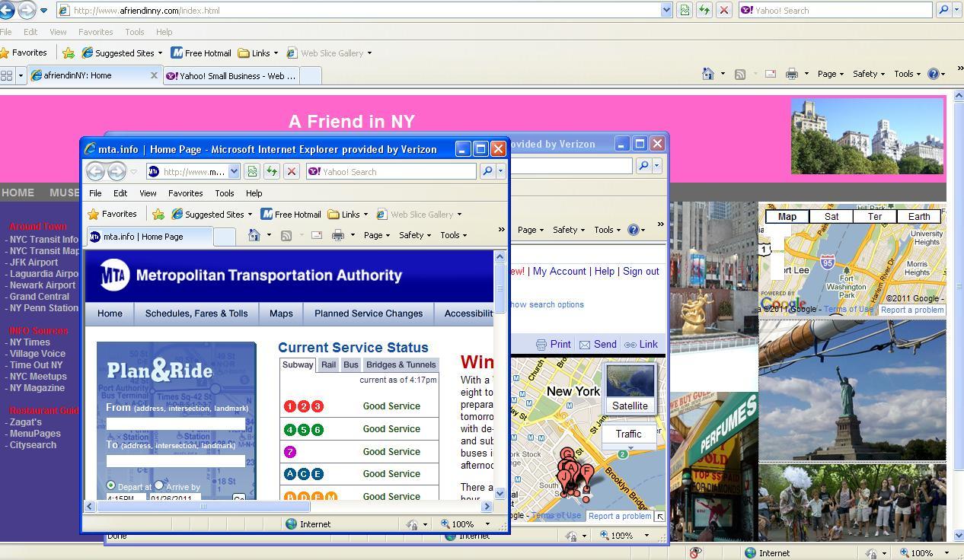Screen dimensions: 964x560
Task: Open Schedules, Fares & Tolls menu item
Action: pyautogui.click(x=196, y=313)
